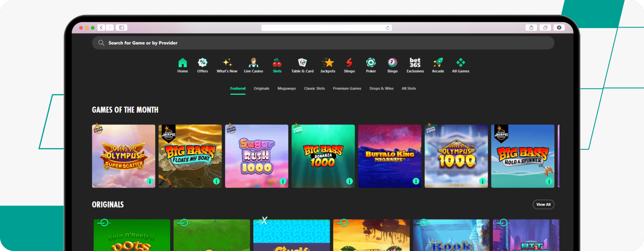Show info for Gates of Olympus Super Scatter

(x=150, y=181)
